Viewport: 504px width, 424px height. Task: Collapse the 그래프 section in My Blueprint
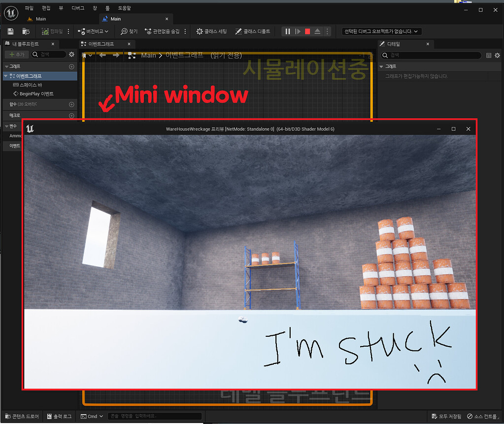coord(6,66)
